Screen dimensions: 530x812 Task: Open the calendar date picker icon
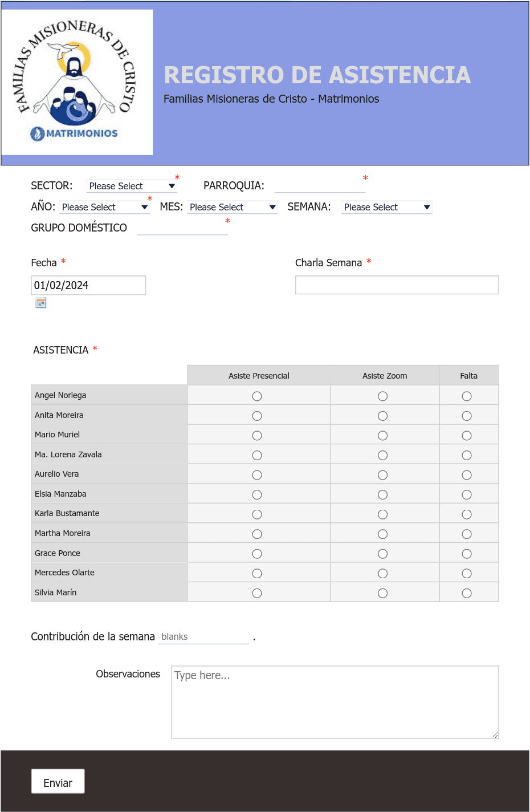point(41,303)
